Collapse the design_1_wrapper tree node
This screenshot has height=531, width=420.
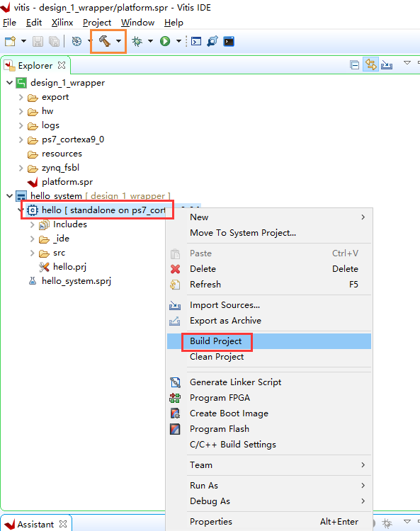click(9, 83)
